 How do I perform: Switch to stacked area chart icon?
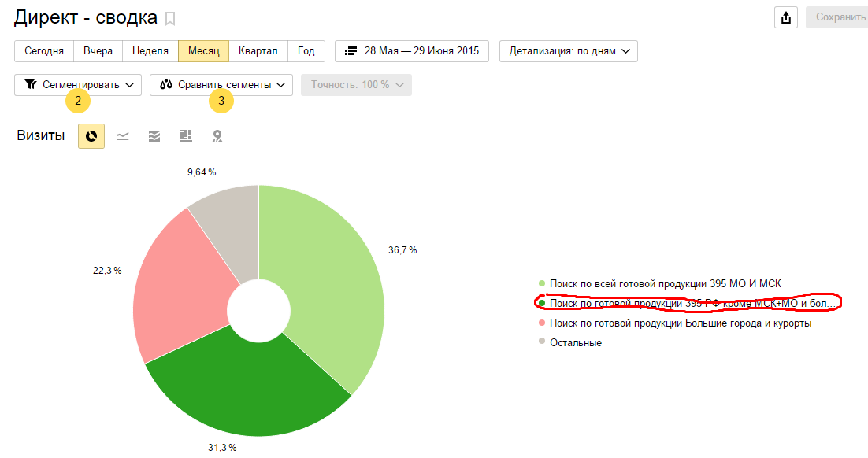pos(154,136)
